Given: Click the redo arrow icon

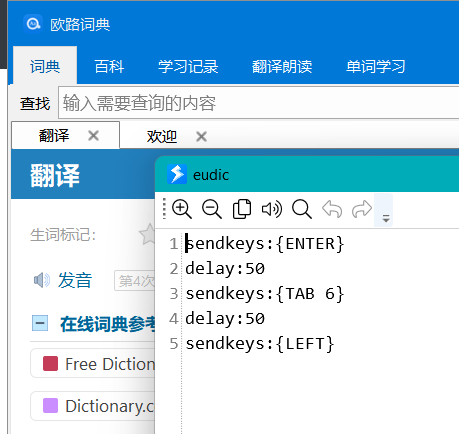Looking at the screenshot, I should click(x=362, y=209).
